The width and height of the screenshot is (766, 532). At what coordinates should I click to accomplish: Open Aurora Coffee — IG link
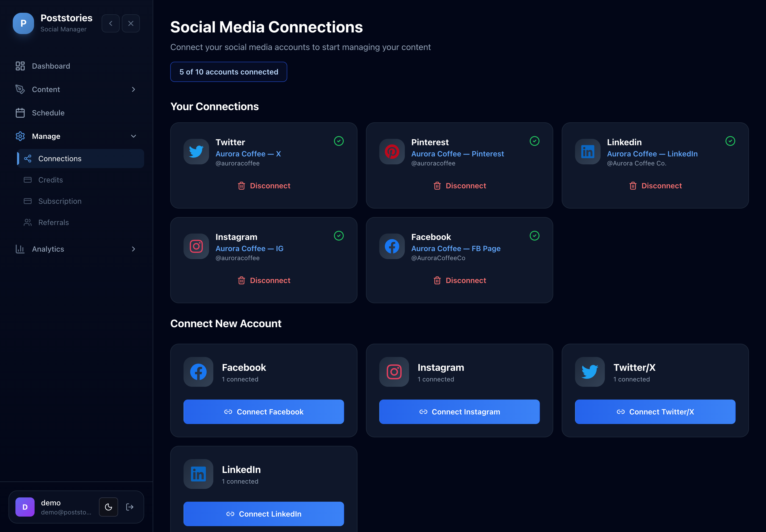249,248
